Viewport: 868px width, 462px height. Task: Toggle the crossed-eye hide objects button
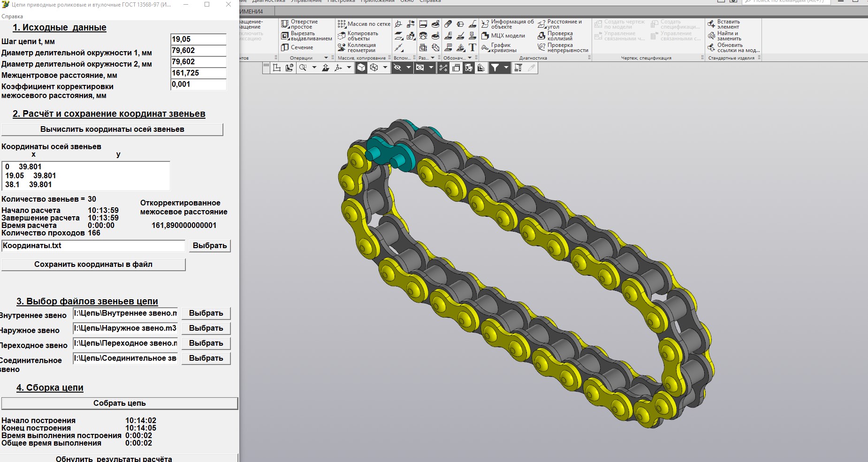(397, 68)
